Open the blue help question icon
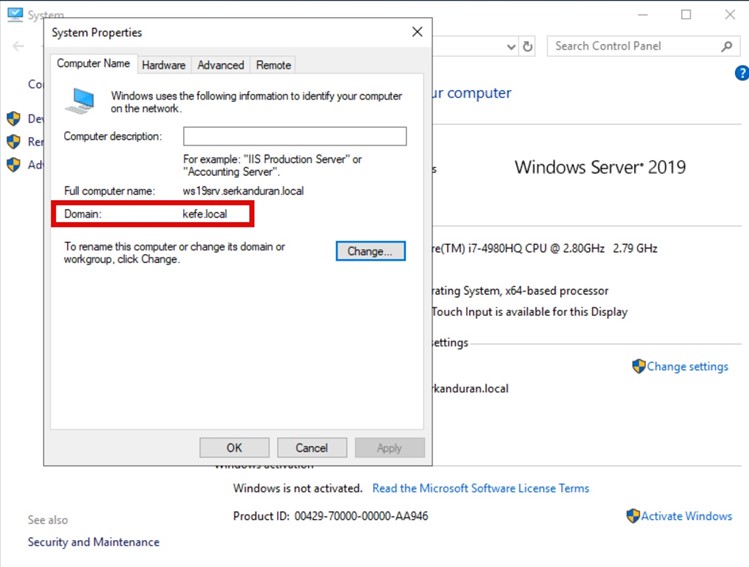Image resolution: width=749 pixels, height=567 pixels. pyautogui.click(x=742, y=73)
